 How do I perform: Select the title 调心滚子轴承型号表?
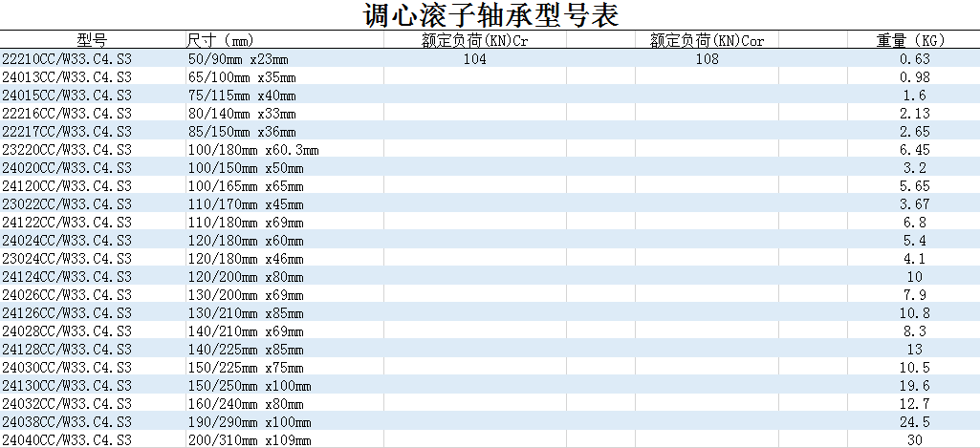tap(490, 14)
